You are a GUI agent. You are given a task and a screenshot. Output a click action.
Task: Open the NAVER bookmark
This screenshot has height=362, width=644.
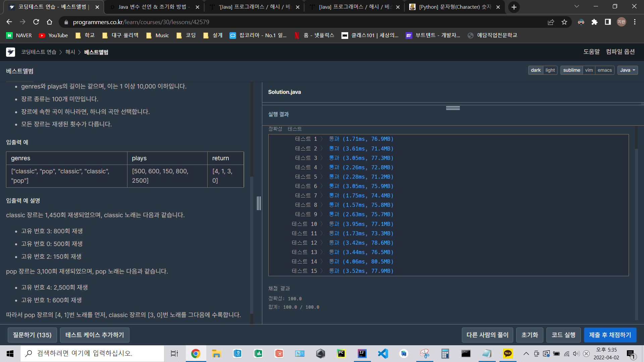coord(19,35)
